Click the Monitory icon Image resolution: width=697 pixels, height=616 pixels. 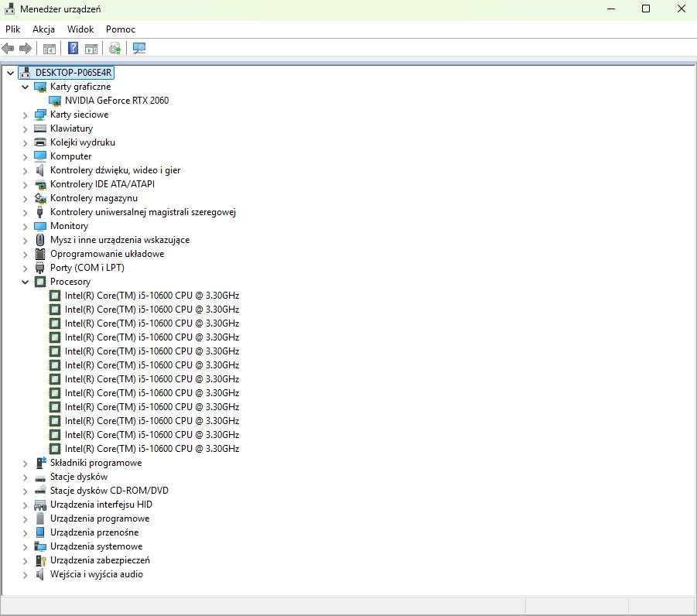click(x=40, y=226)
